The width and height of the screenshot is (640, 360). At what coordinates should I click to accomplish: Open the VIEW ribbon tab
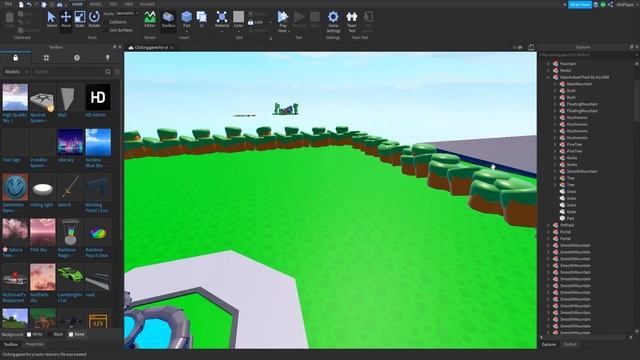pyautogui.click(x=129, y=4)
